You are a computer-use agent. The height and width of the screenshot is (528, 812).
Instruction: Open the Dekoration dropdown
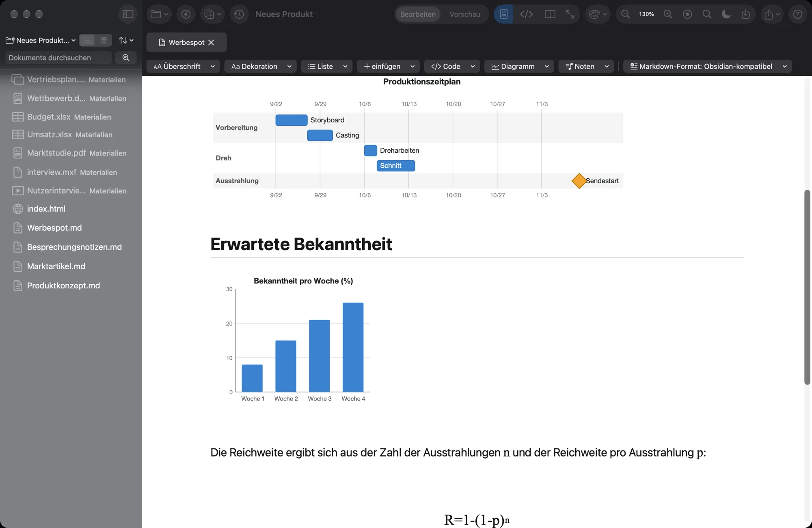(261, 66)
